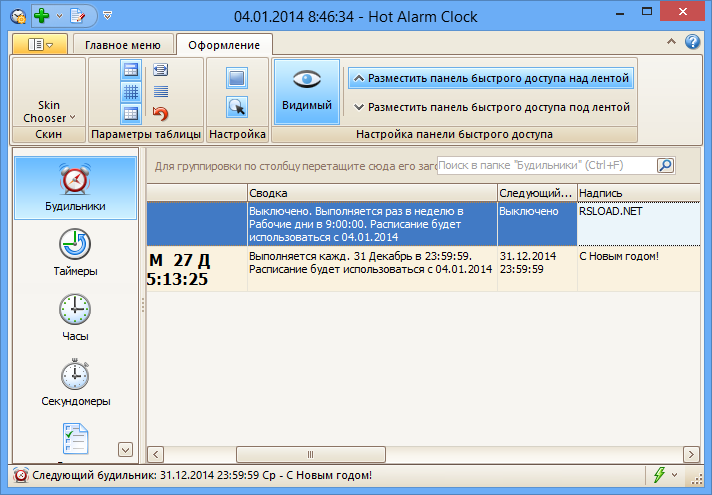Screen dimensions: 712x495
Task: Toggle the blue square icon in Настройка
Action: click(x=237, y=78)
